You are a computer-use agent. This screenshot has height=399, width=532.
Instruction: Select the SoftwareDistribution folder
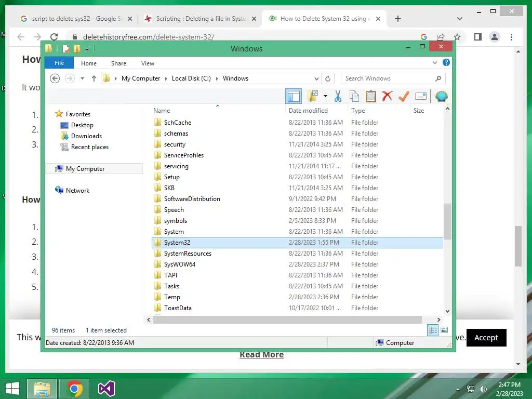coord(297,199)
